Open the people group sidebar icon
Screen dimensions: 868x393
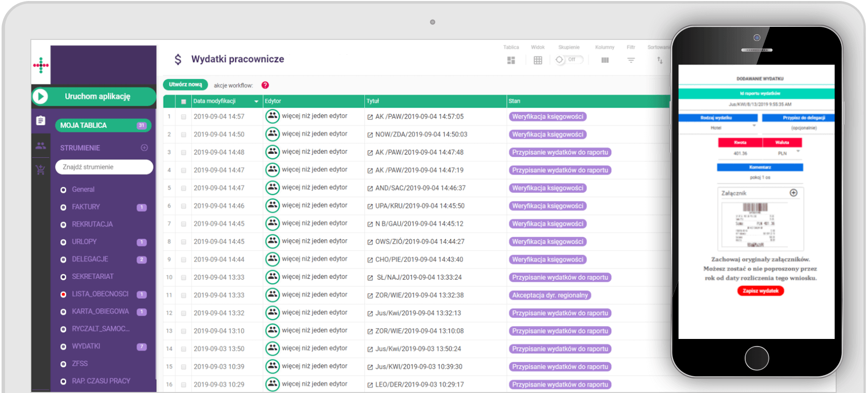[40, 146]
